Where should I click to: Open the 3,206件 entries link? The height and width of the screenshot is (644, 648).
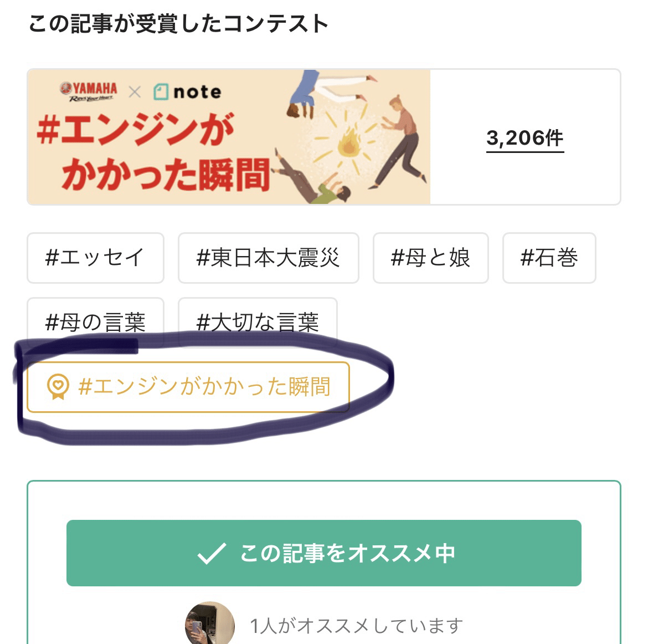click(524, 138)
